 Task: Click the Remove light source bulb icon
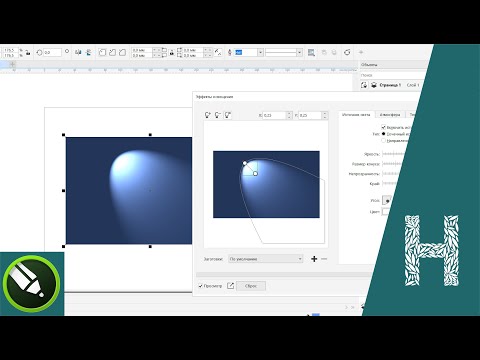[218, 115]
